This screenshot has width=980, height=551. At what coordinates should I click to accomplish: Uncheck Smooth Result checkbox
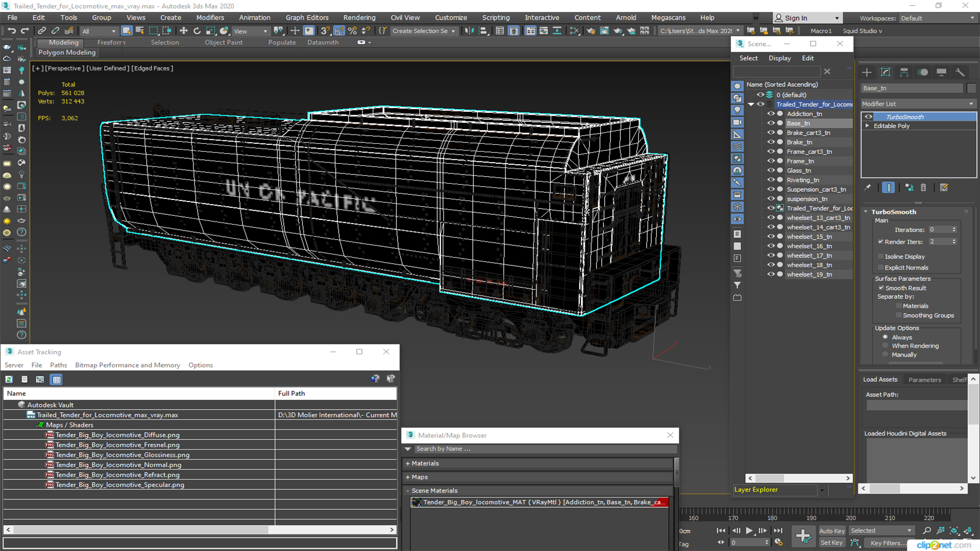pyautogui.click(x=881, y=288)
